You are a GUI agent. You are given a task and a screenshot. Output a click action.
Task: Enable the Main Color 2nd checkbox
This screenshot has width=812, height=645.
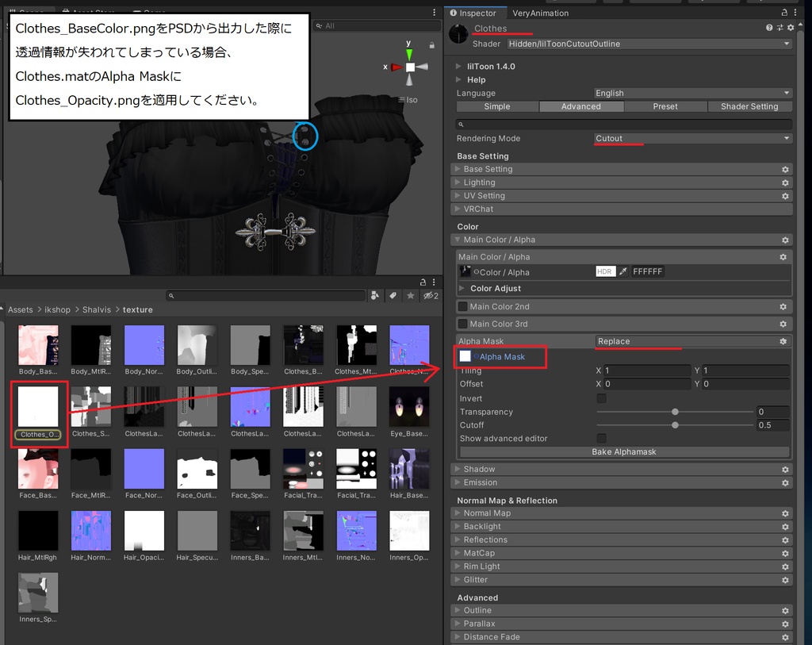pos(462,306)
